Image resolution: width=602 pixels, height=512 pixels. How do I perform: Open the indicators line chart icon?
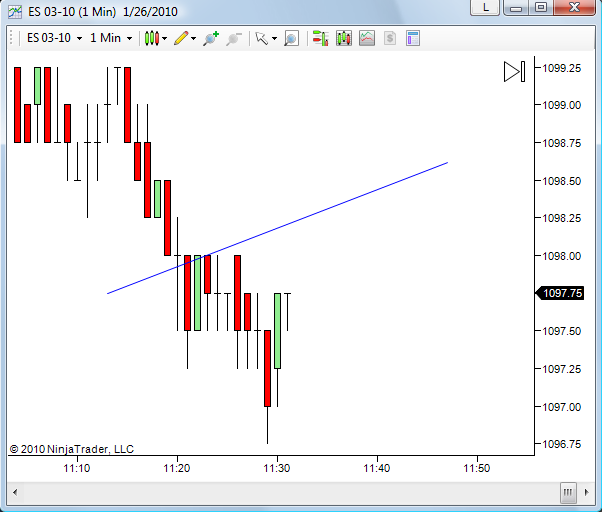coord(367,38)
